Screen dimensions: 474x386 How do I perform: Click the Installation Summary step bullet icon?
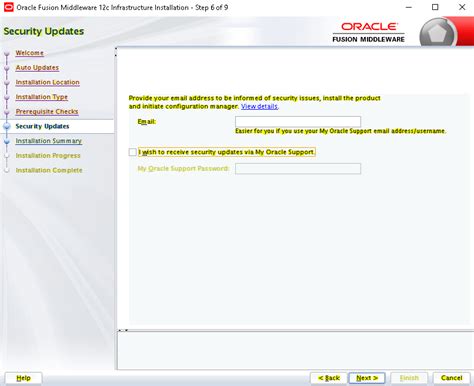[7, 141]
